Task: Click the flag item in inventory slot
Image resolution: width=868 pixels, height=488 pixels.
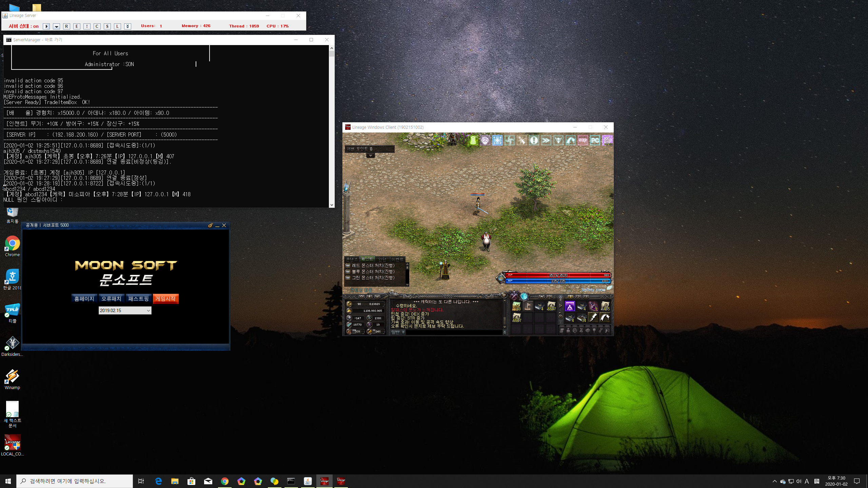Action: coord(528,306)
